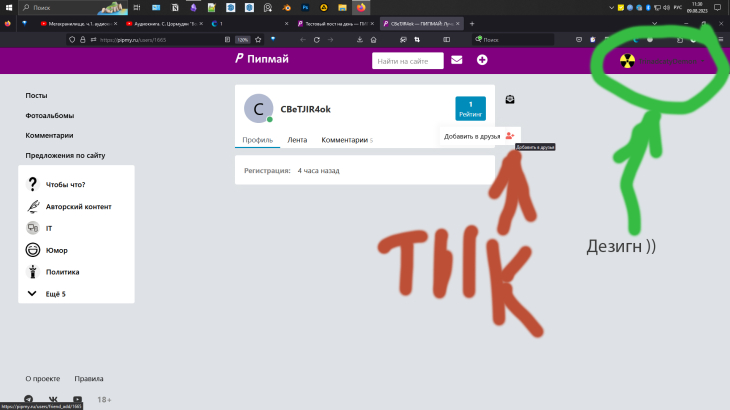This screenshot has height=410, width=730.
Task: Click the Telegram icon in the footer
Action: (28, 400)
